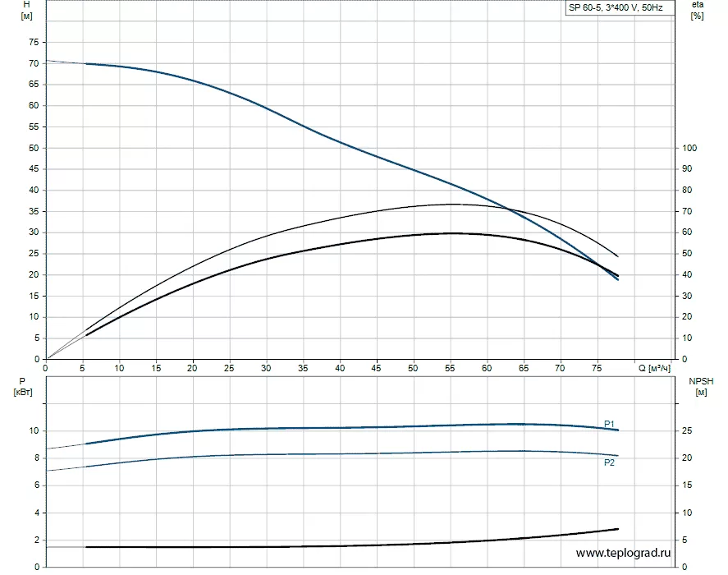This screenshot has width=728, height=575.
Task: Click the eta [%] axis title
Action: pyautogui.click(x=698, y=10)
